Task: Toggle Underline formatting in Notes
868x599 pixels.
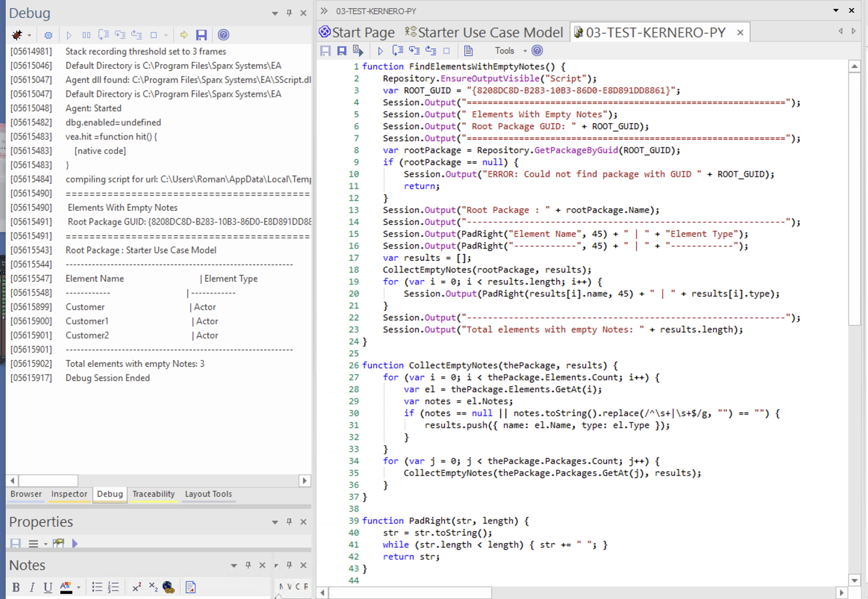Action: coord(48,587)
